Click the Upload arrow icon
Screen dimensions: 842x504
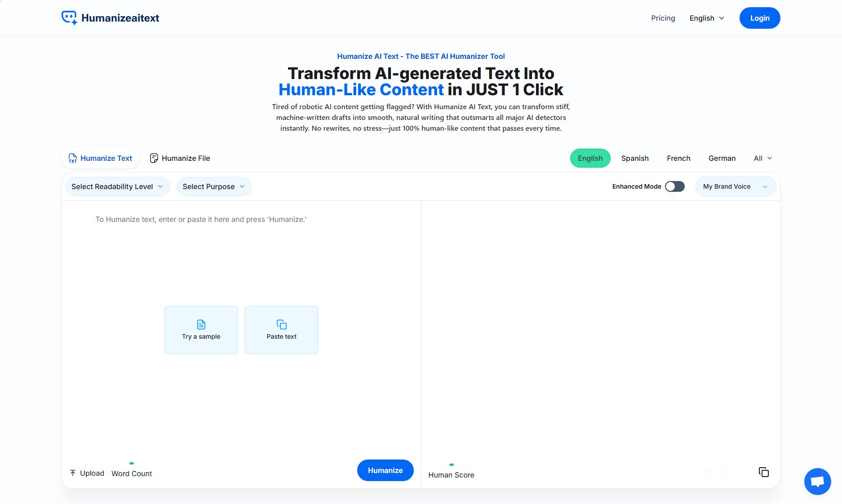tap(73, 473)
